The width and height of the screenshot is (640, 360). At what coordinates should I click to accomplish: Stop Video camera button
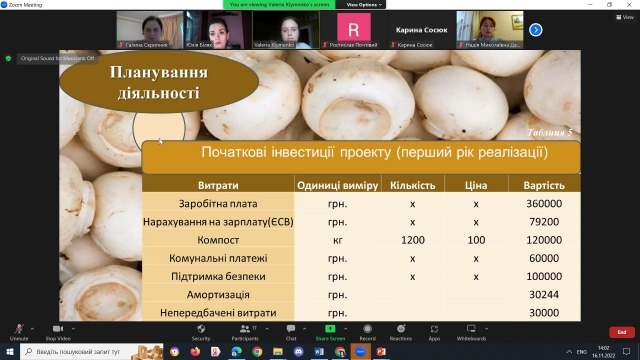(58, 332)
